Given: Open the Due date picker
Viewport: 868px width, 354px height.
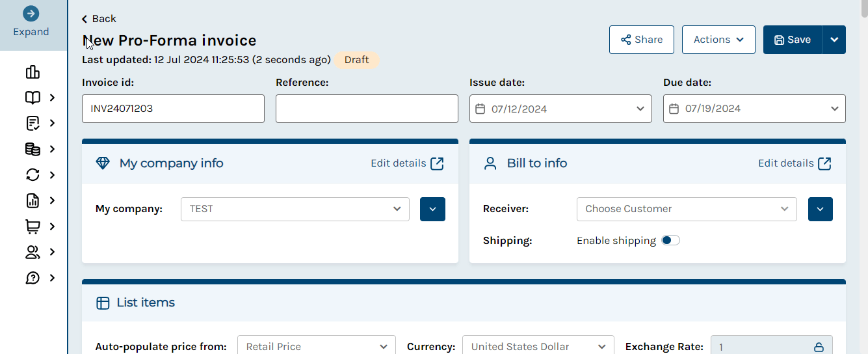Looking at the screenshot, I should (x=754, y=109).
